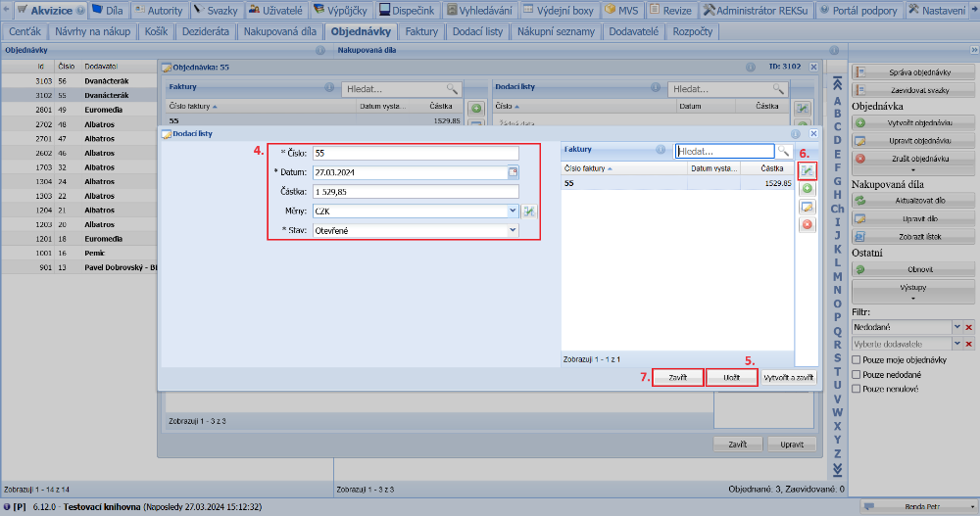Click the search magnifier in Faktury panel

point(784,152)
